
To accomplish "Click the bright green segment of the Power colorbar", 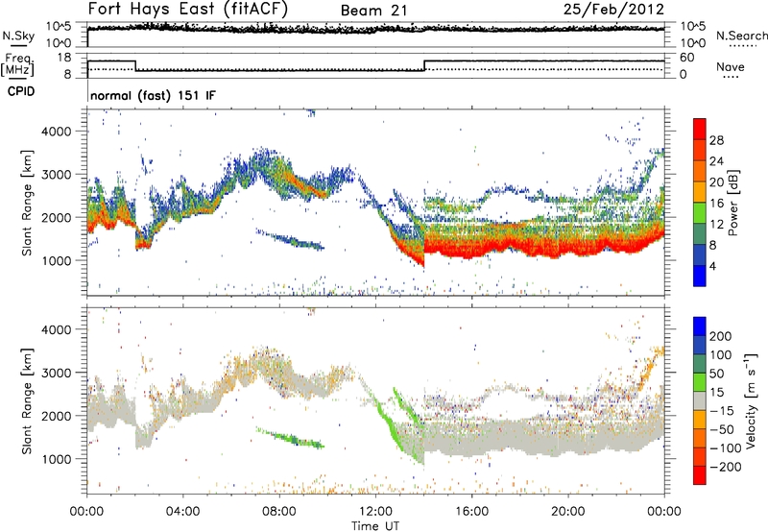I will (700, 213).
